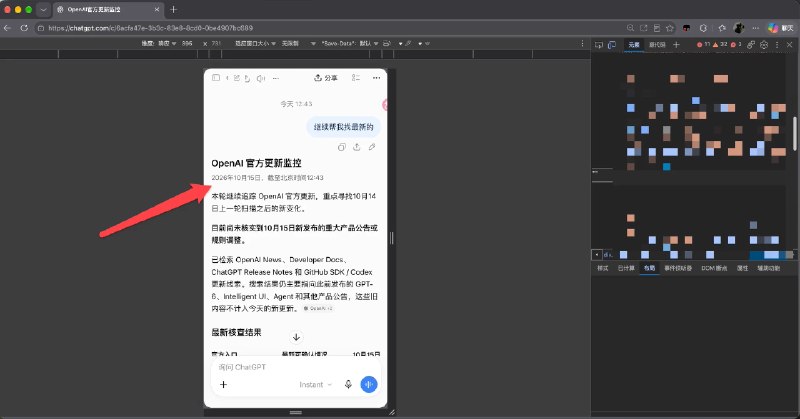Open the Instant model dropdown
The width and height of the screenshot is (800, 419).
point(315,384)
